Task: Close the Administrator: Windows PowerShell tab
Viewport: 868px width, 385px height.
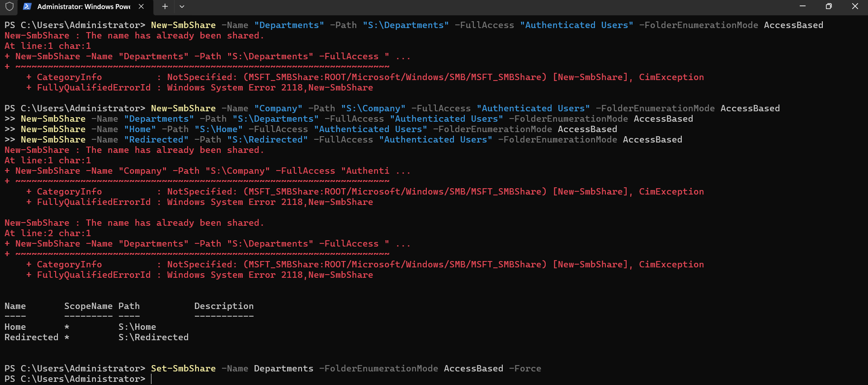Action: pos(141,7)
